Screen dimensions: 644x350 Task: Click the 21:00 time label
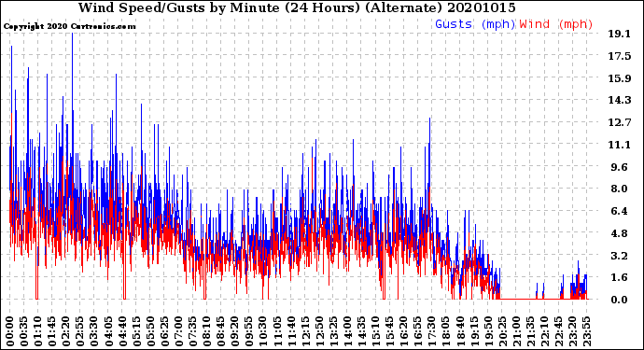(x=516, y=331)
